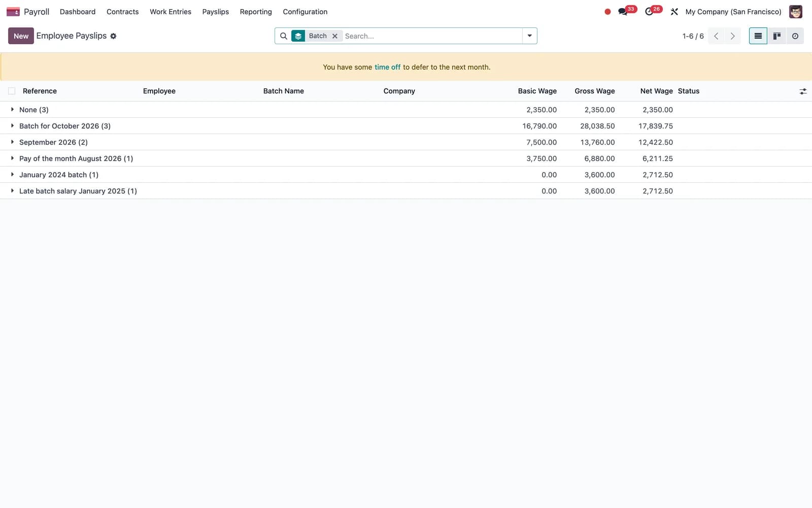Open the activities clock icon with 26 badge
Screen dimensions: 812x508
tap(653, 11)
